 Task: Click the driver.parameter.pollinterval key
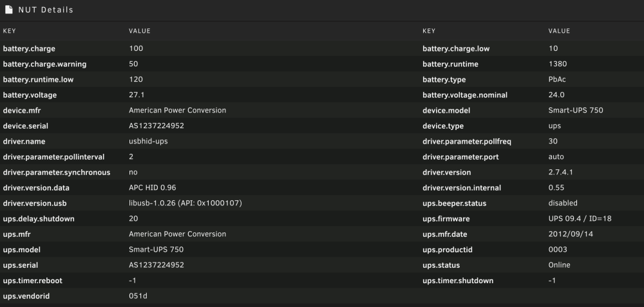(x=53, y=157)
